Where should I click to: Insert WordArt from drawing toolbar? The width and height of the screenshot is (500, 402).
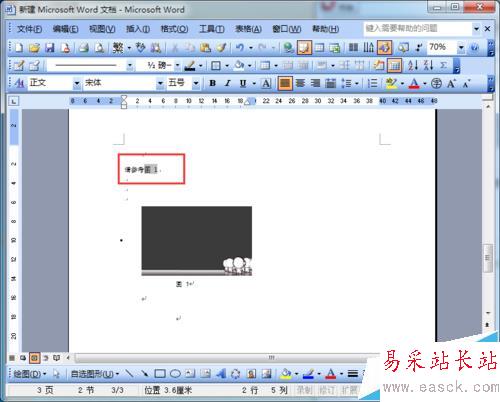221,374
